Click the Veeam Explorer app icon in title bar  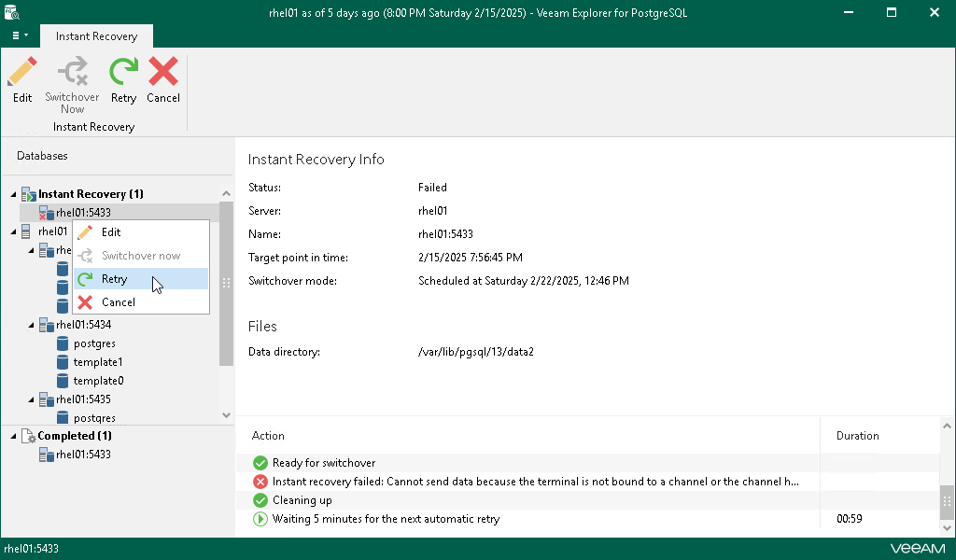click(11, 12)
